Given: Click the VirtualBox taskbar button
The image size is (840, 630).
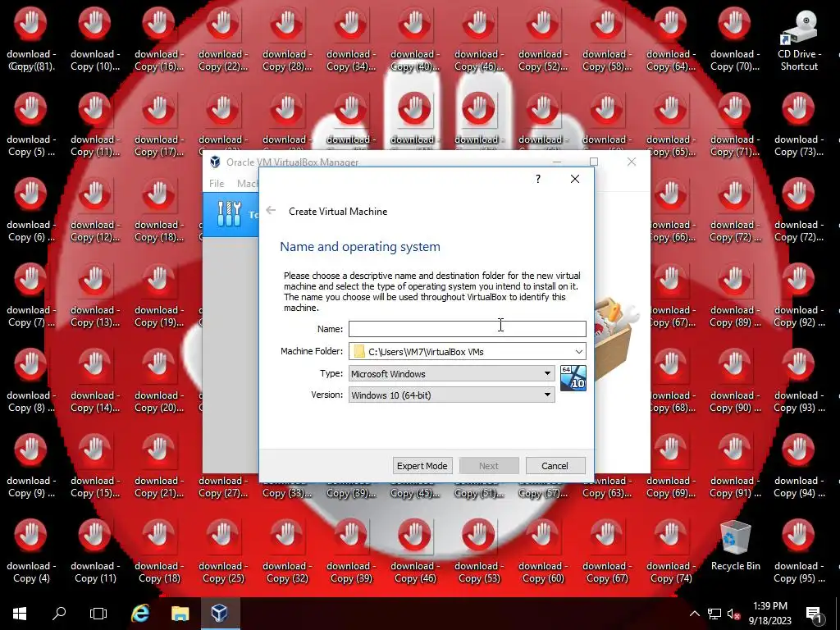Looking at the screenshot, I should click(220, 614).
